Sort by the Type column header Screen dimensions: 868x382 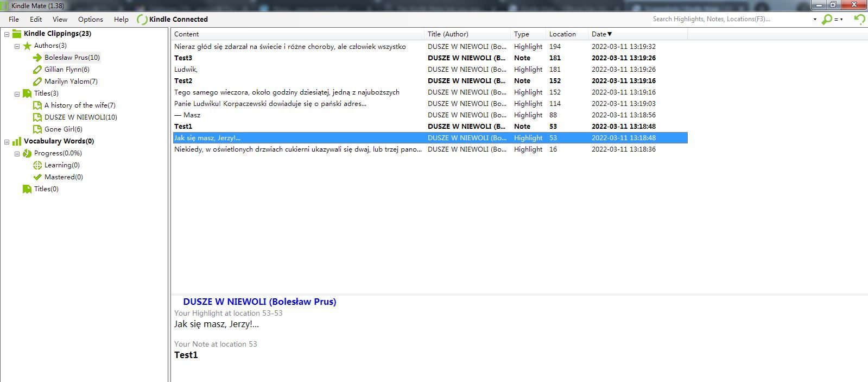(x=528, y=34)
